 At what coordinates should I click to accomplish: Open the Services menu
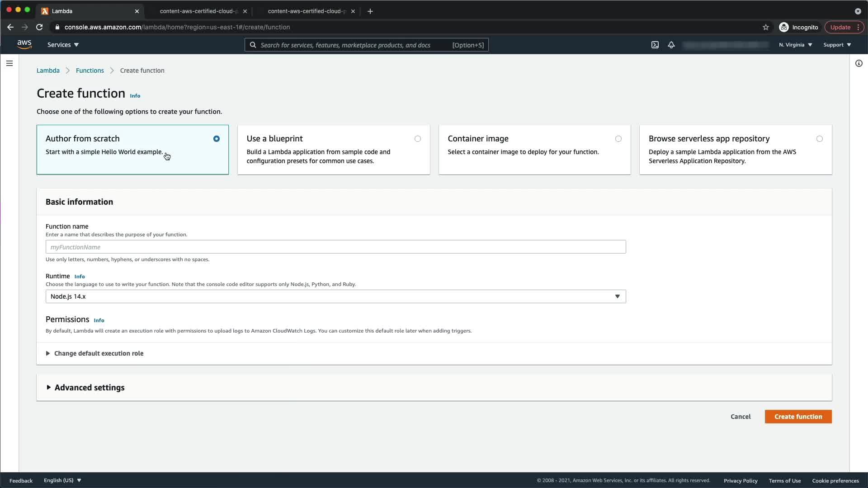pyautogui.click(x=63, y=45)
